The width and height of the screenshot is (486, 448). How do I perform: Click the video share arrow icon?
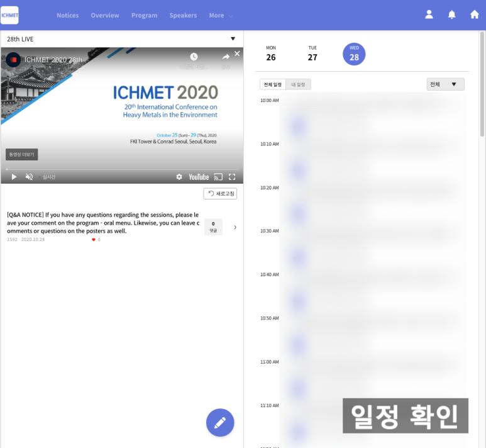coord(226,57)
